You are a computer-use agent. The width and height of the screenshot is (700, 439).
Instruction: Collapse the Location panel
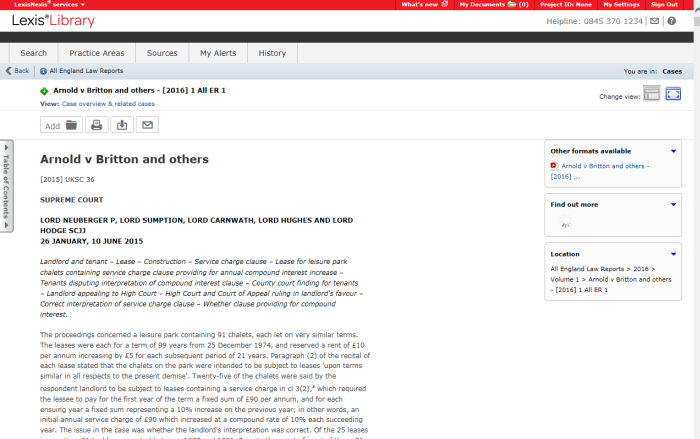(673, 254)
